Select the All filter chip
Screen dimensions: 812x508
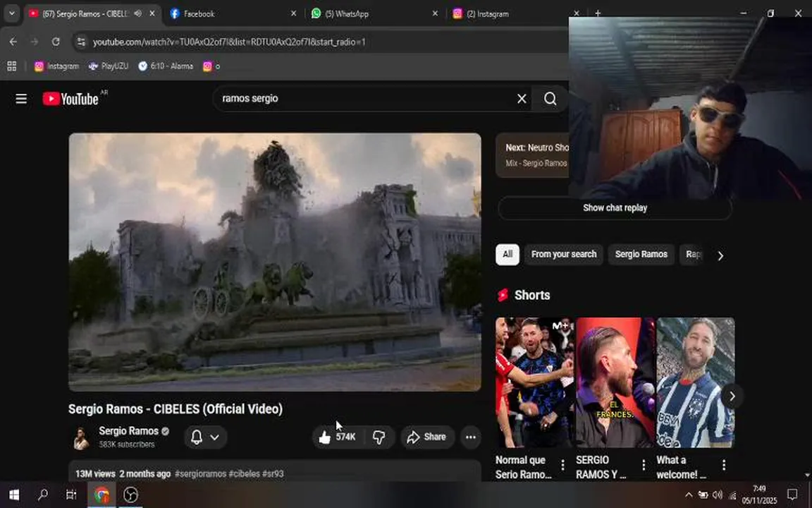[x=508, y=255]
